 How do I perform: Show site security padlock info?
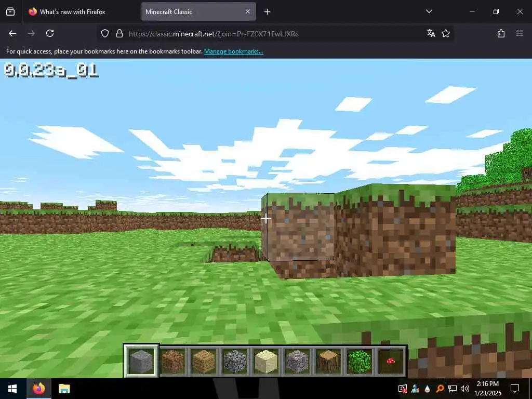(119, 34)
